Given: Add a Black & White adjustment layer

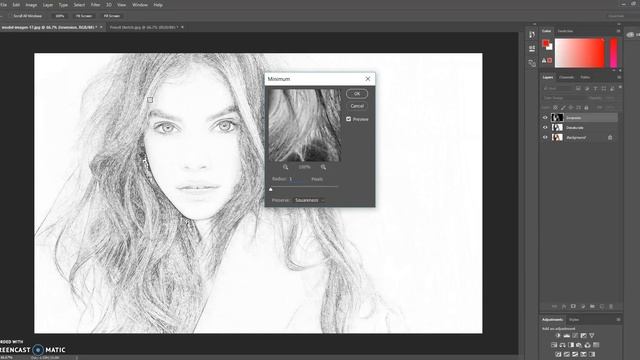Looking at the screenshot, I should tap(571, 345).
